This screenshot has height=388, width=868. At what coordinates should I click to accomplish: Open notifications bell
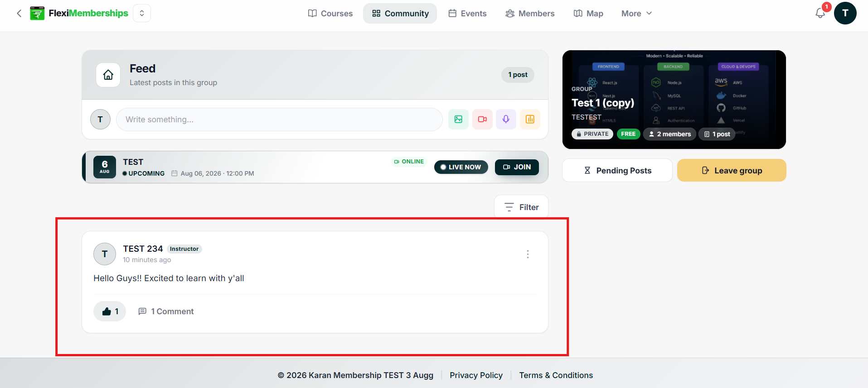point(820,13)
